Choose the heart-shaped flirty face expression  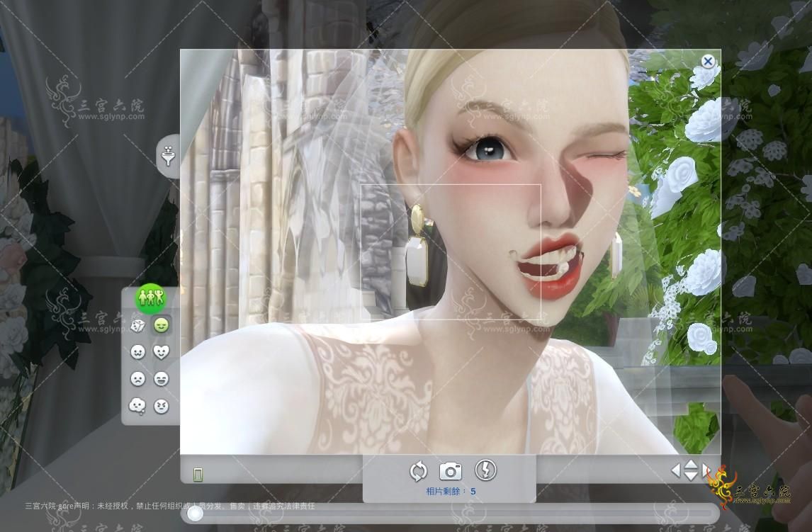162,352
